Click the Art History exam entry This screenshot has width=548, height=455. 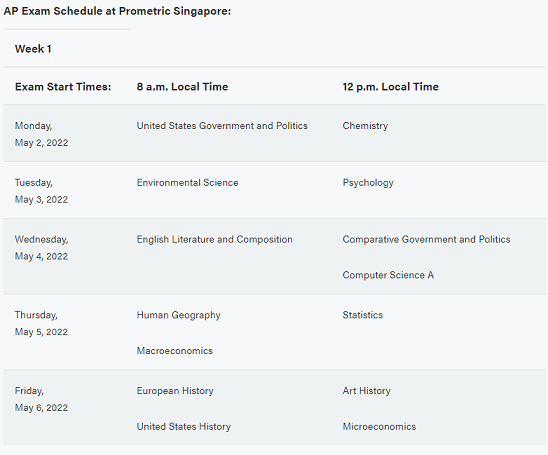[x=366, y=391]
